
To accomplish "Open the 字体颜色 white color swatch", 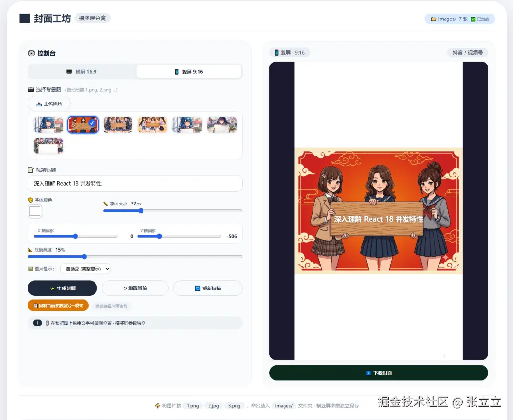I will (35, 212).
